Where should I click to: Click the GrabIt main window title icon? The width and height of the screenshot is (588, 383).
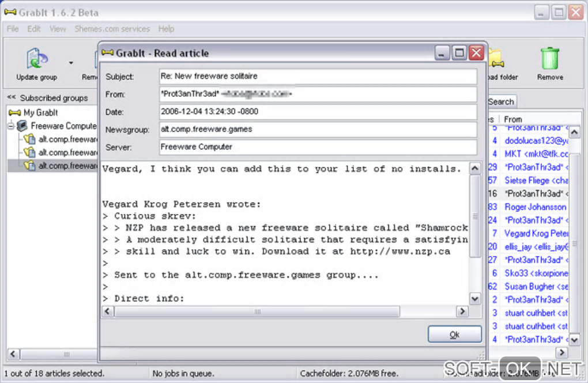pyautogui.click(x=10, y=12)
